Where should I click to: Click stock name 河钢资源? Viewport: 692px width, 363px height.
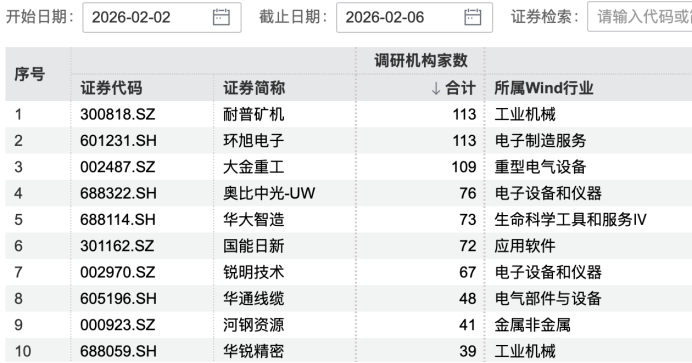point(254,325)
